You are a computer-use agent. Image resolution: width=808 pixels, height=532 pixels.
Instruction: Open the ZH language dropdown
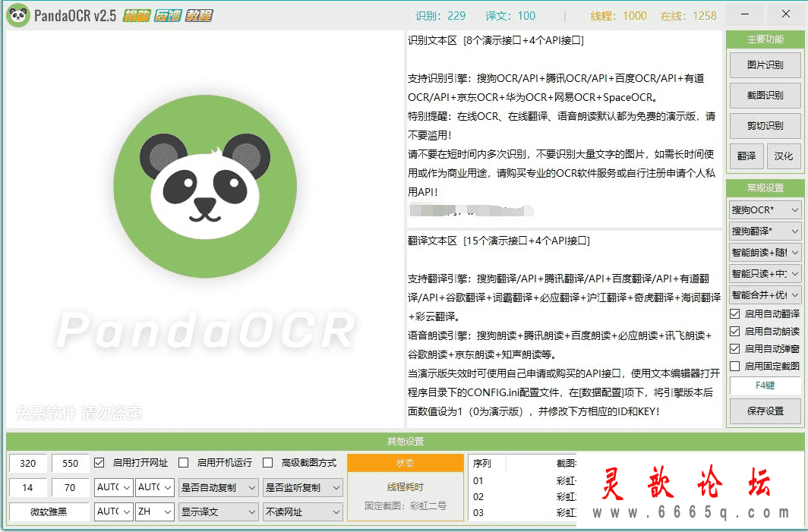(155, 512)
